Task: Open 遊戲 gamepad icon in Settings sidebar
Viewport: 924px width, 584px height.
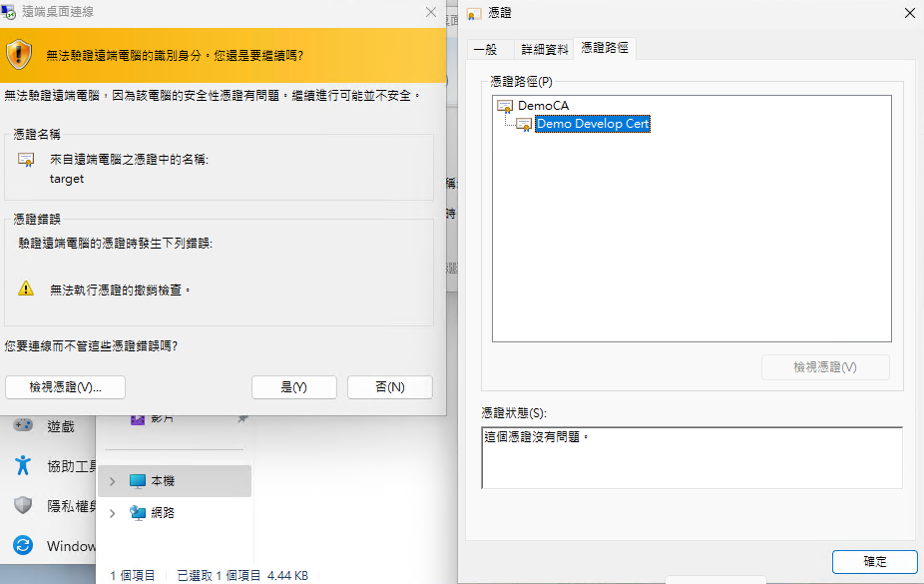Action: point(22,425)
